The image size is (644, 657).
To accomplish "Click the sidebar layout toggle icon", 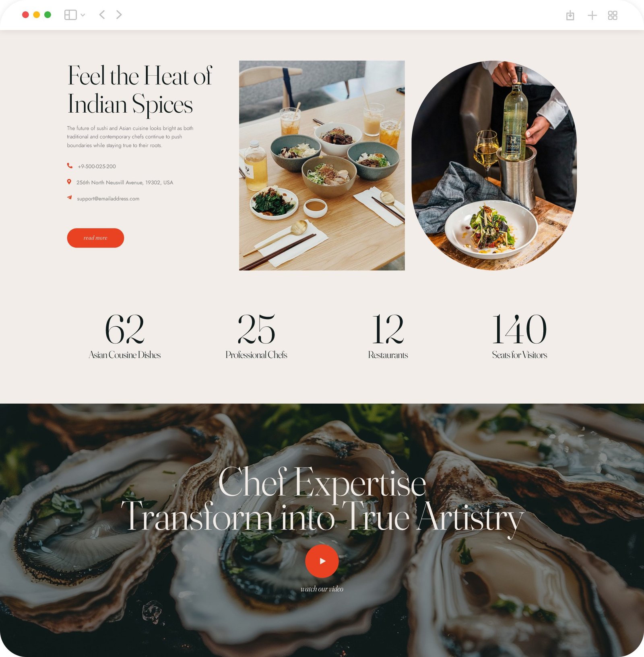I will (x=70, y=15).
